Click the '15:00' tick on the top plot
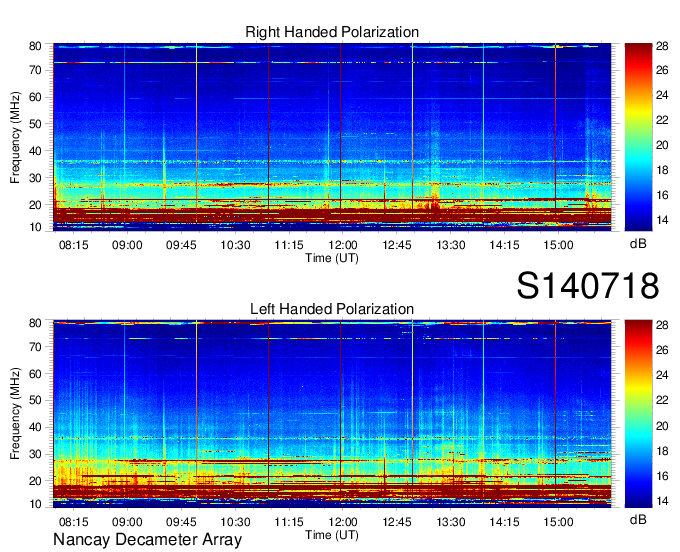The height and width of the screenshot is (552, 680). tap(558, 245)
